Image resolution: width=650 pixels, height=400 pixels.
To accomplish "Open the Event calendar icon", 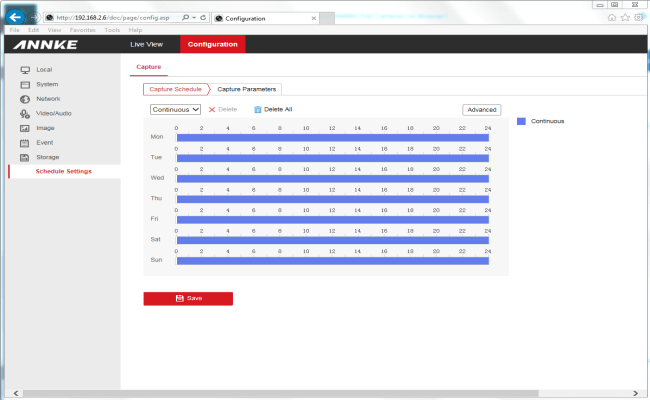I will 25,143.
